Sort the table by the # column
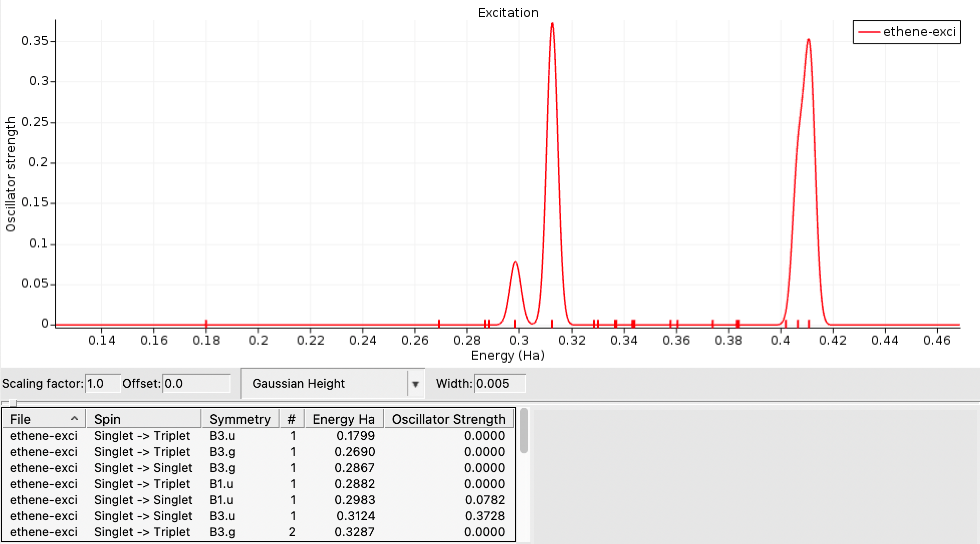The width and height of the screenshot is (980, 544). tap(291, 419)
